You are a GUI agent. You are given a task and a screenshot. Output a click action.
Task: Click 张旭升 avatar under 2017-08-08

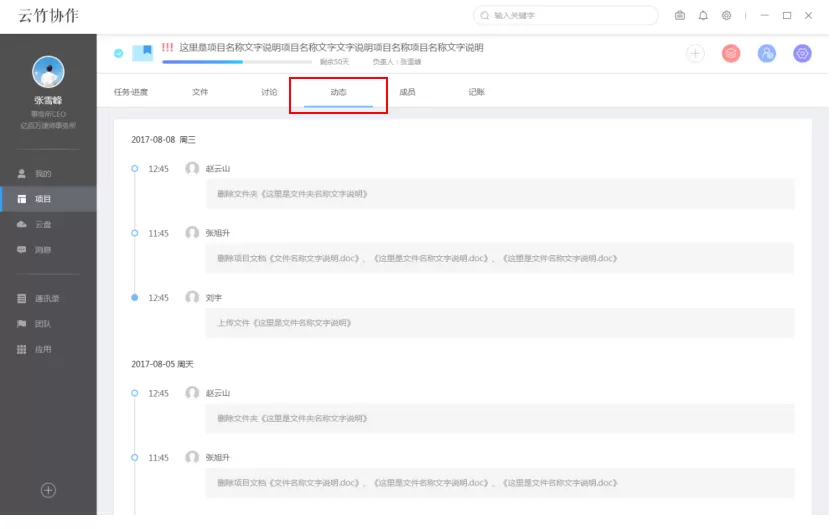[x=192, y=233]
